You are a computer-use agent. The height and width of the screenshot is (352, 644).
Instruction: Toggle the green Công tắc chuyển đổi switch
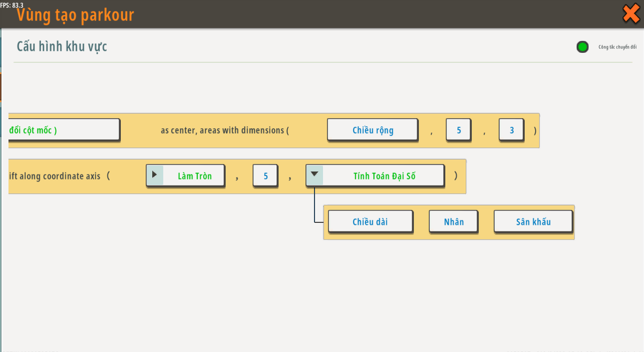[x=582, y=47]
